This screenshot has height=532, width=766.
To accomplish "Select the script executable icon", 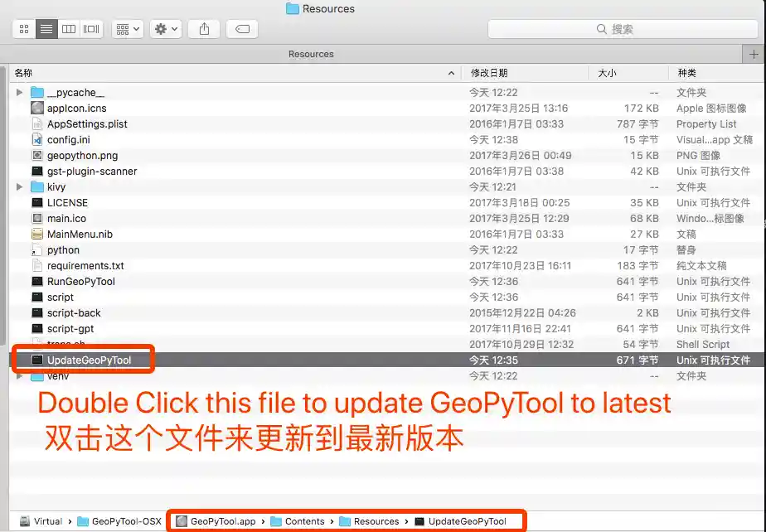I will pyautogui.click(x=37, y=297).
